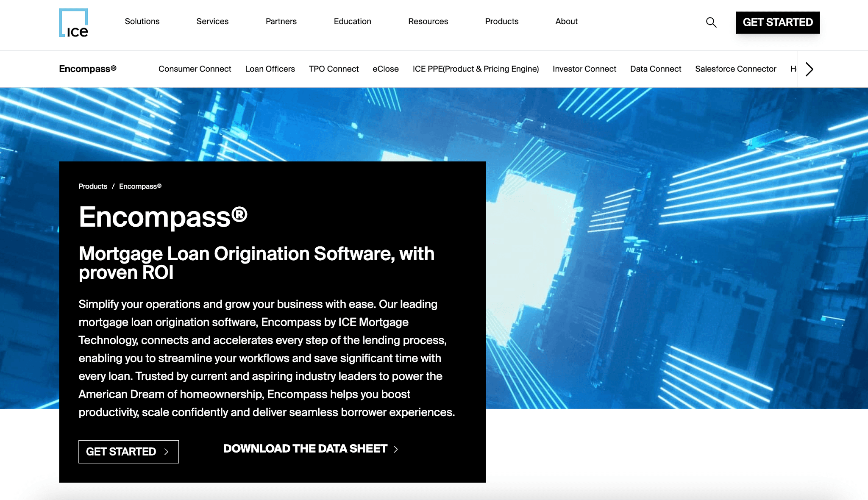Open the search magnifier icon

pyautogui.click(x=711, y=22)
